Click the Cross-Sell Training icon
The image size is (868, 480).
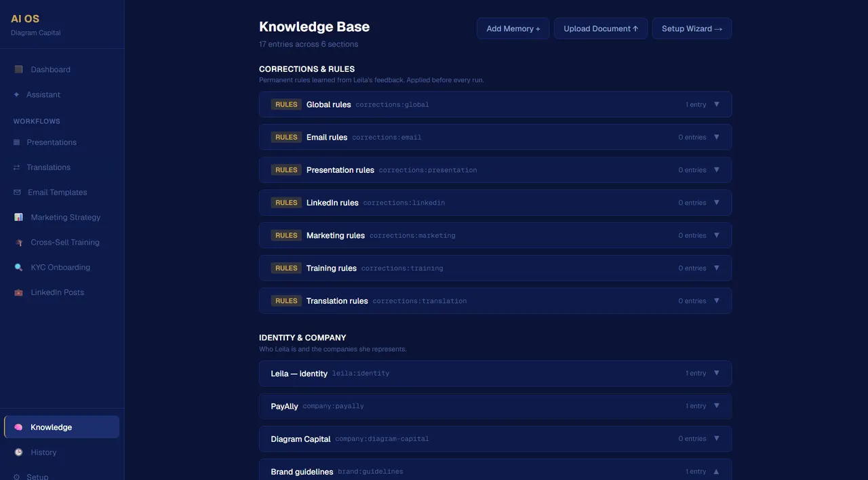click(x=18, y=242)
